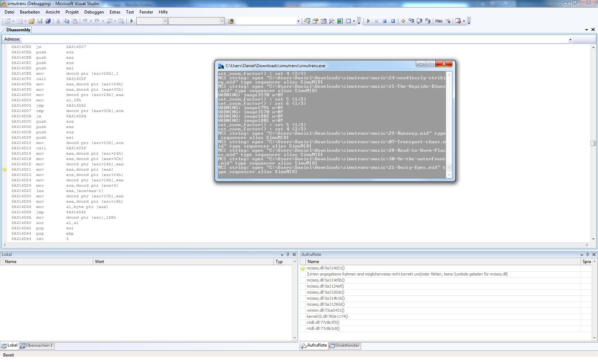Screen dimensions: 598x364
Task: Select the winmm.dll call stack frame
Action: point(325,310)
